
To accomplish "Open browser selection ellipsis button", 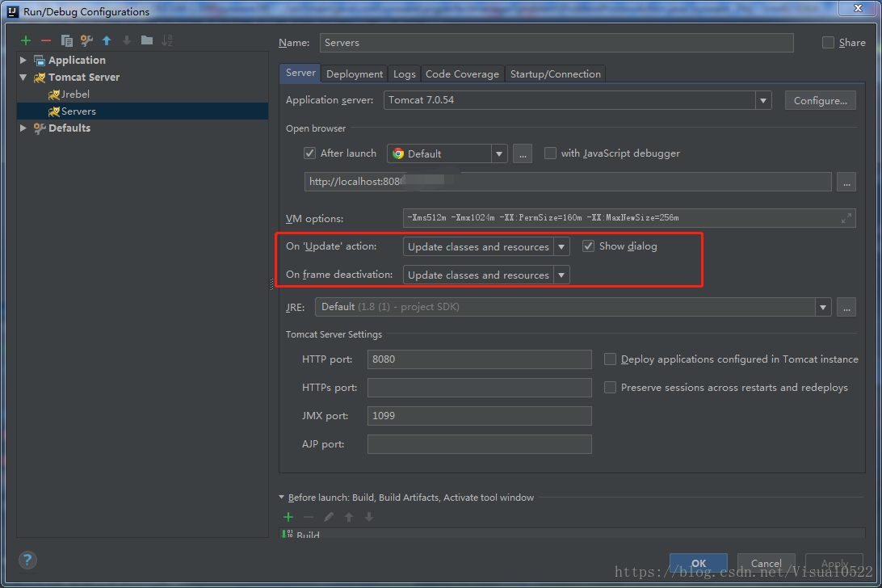I will [523, 153].
